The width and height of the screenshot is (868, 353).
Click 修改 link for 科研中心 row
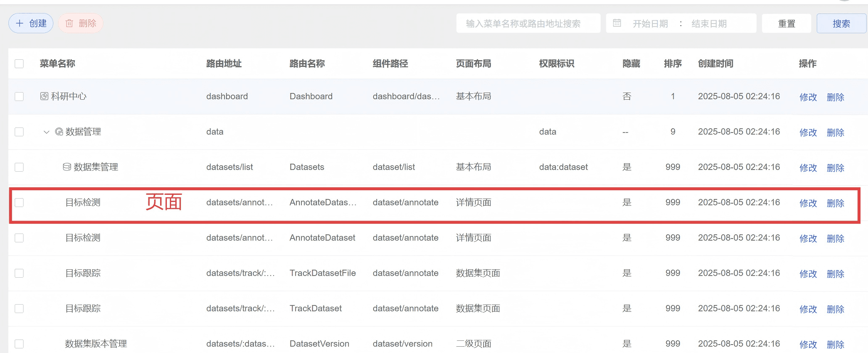click(x=808, y=97)
